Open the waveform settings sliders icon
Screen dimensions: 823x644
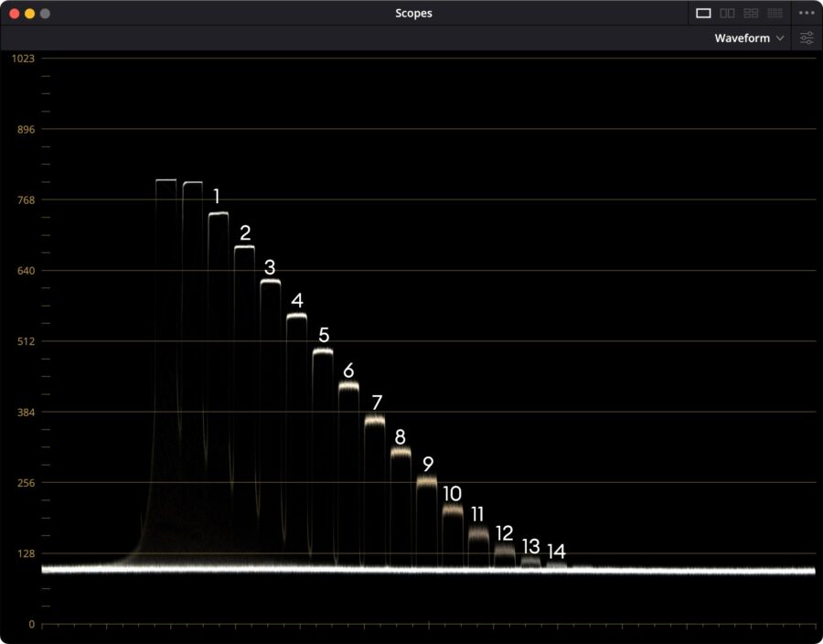tap(807, 38)
